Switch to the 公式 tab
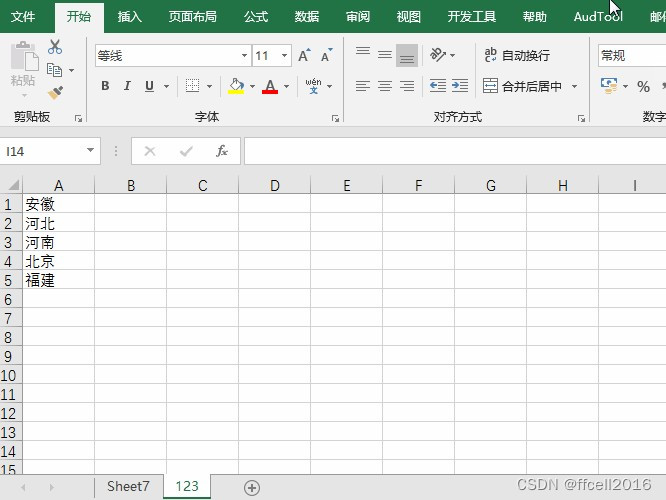 (x=256, y=17)
